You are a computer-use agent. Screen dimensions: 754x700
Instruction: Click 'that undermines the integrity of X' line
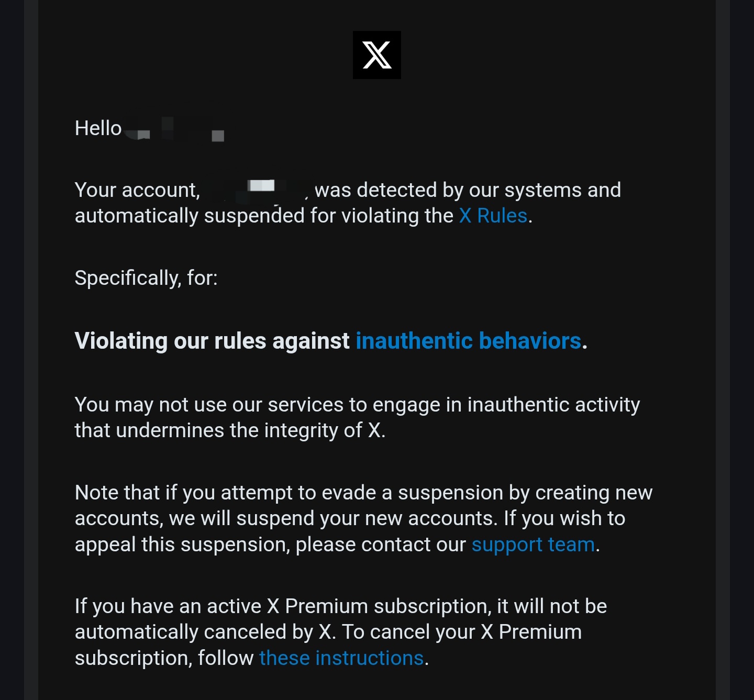tap(230, 430)
